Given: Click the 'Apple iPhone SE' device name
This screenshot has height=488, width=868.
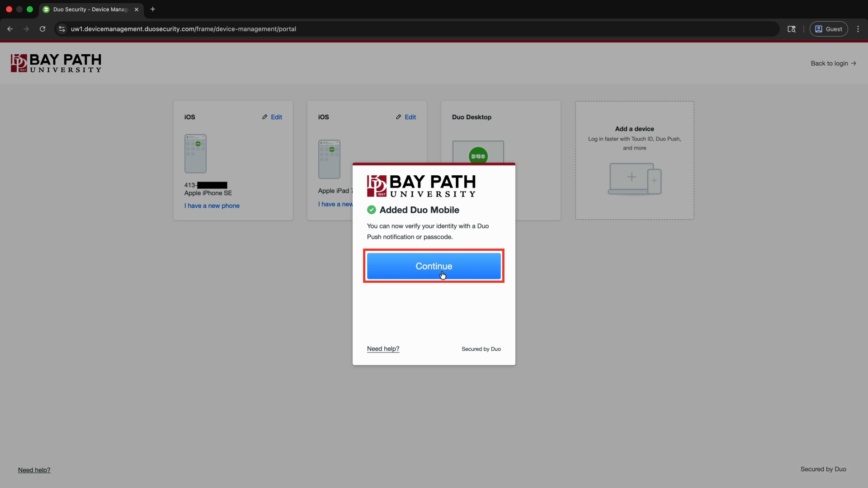Looking at the screenshot, I should (208, 193).
